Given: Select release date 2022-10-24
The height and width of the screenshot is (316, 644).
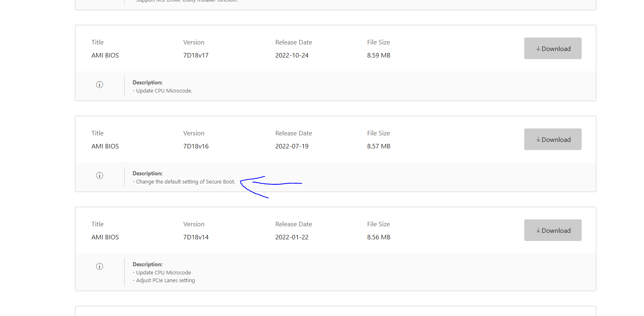Looking at the screenshot, I should click(x=292, y=55).
